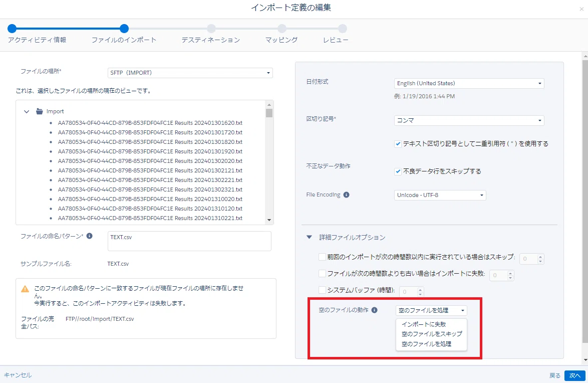Select file Results 202401301720.txt
This screenshot has height=383, width=588.
[150, 132]
